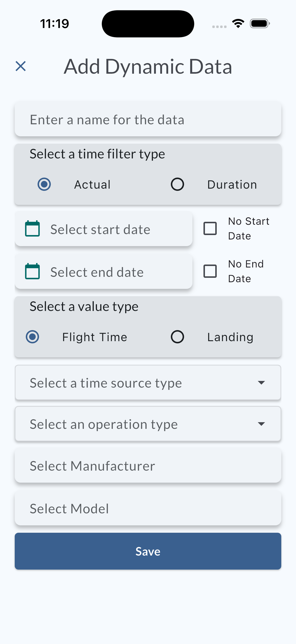Screen dimensions: 296x644
Task: Focus the data name input field
Action: point(148,120)
